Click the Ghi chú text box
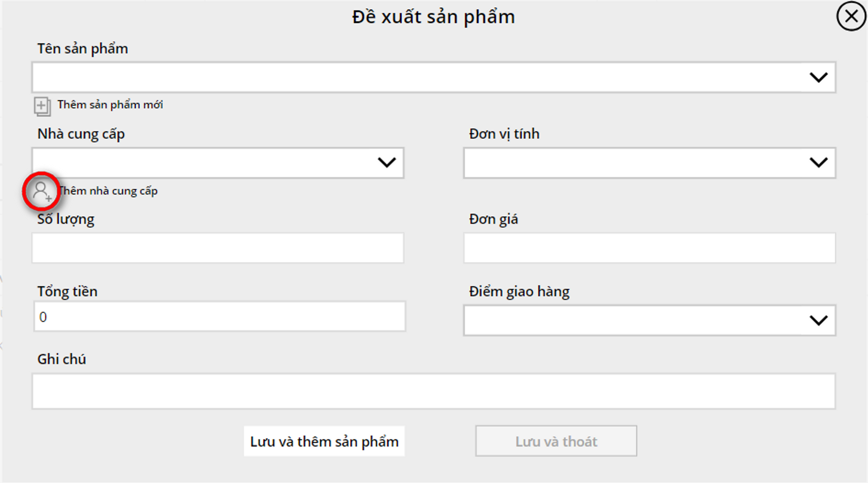 click(x=433, y=391)
